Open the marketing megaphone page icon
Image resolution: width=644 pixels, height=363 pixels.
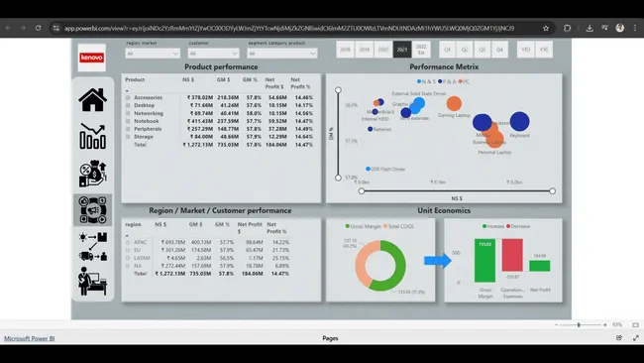pos(93,210)
